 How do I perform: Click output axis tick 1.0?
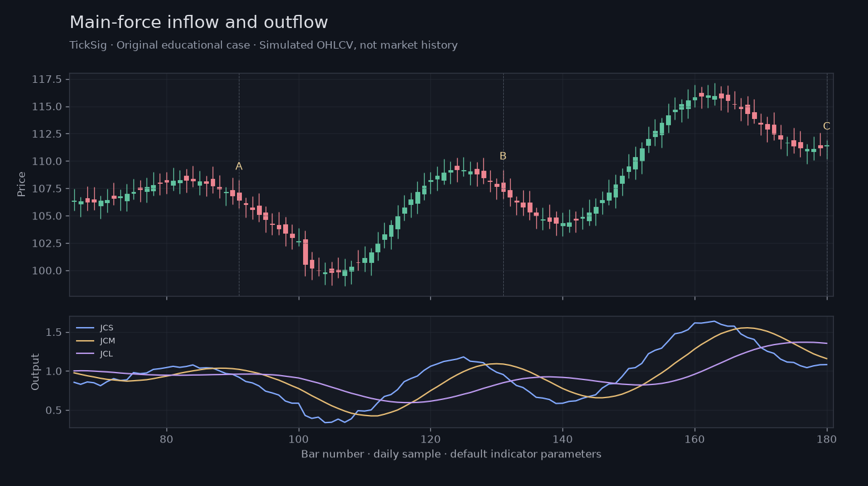pyautogui.click(x=54, y=371)
